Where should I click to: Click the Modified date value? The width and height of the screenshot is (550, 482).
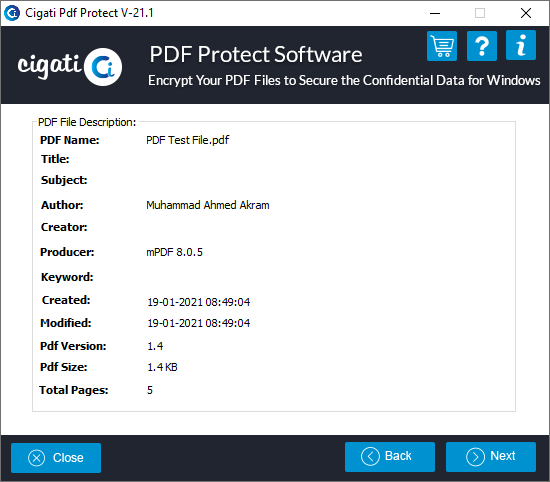click(199, 323)
